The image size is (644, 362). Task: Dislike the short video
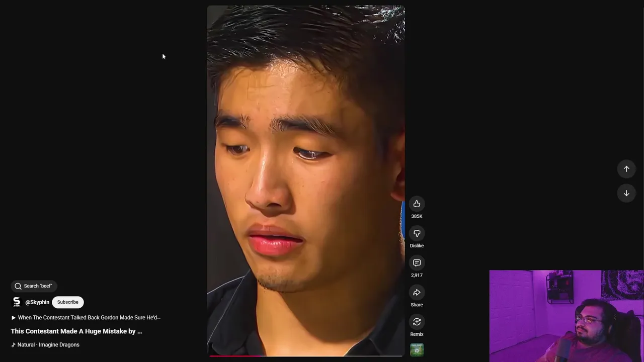417,233
